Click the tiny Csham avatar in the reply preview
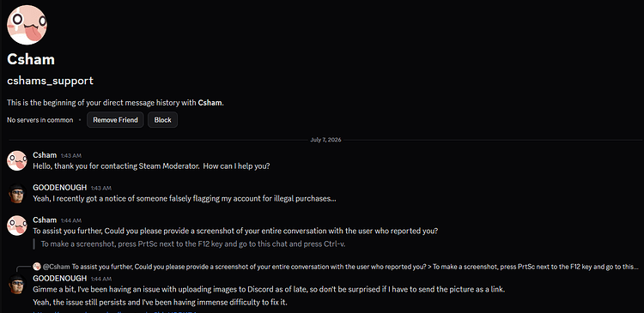 pos(37,266)
